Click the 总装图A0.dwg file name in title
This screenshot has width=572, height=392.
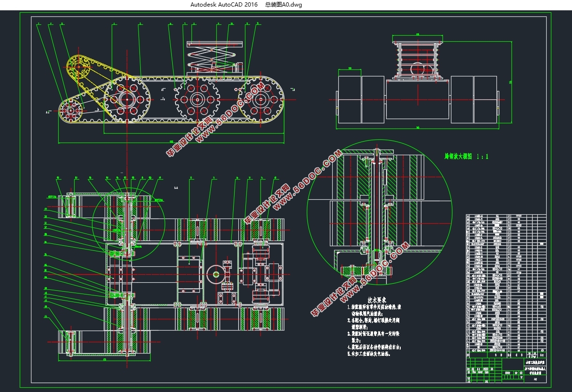[283, 5]
